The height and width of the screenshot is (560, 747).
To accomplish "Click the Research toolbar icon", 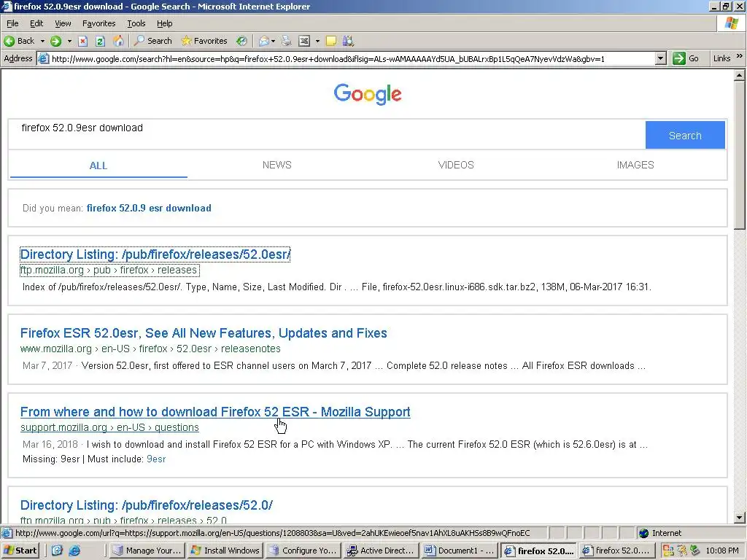I will pos(348,41).
